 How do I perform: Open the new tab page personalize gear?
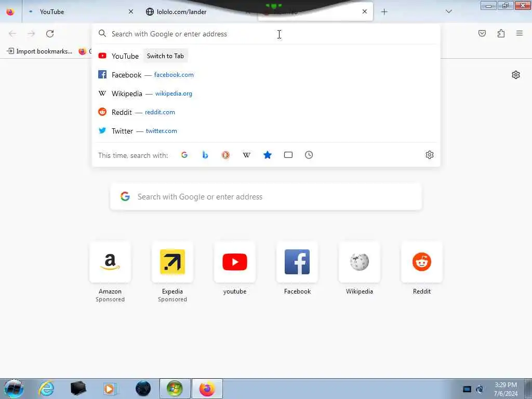coord(516,75)
